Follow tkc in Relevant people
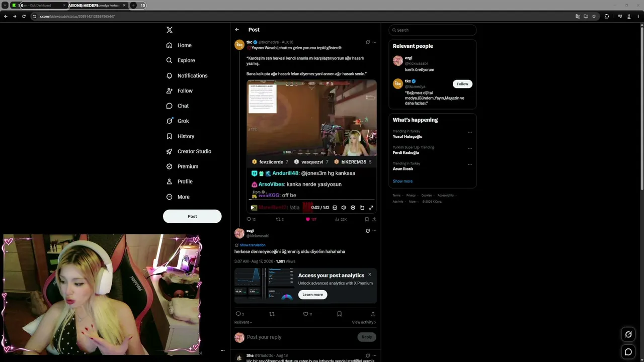The image size is (644, 362). (x=462, y=84)
